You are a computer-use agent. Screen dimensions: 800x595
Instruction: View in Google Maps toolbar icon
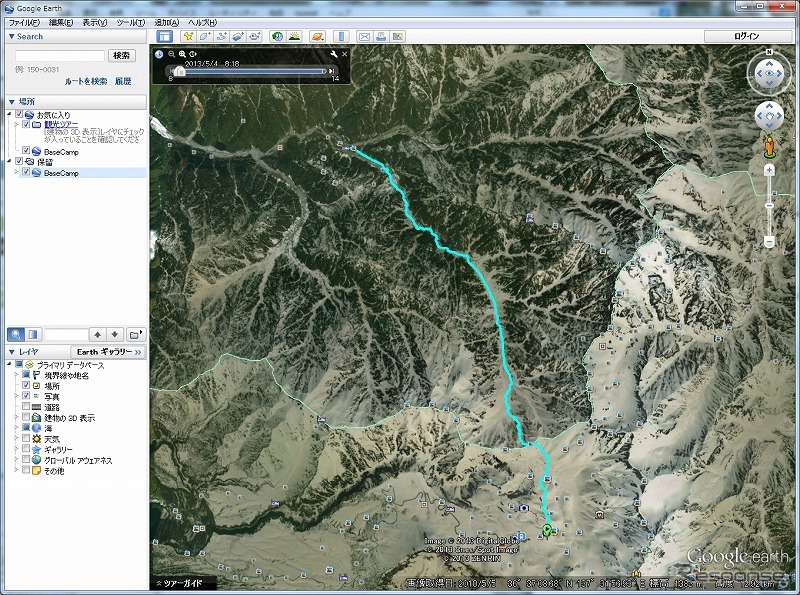(x=397, y=36)
